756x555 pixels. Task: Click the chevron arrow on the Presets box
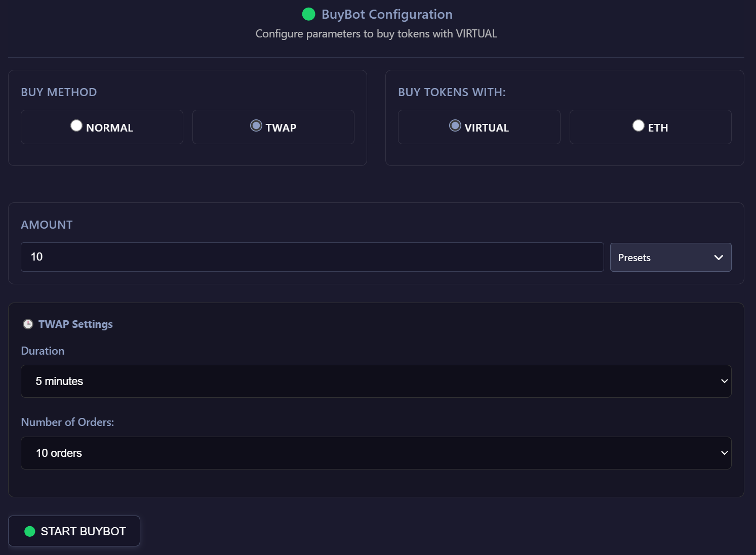pos(718,258)
